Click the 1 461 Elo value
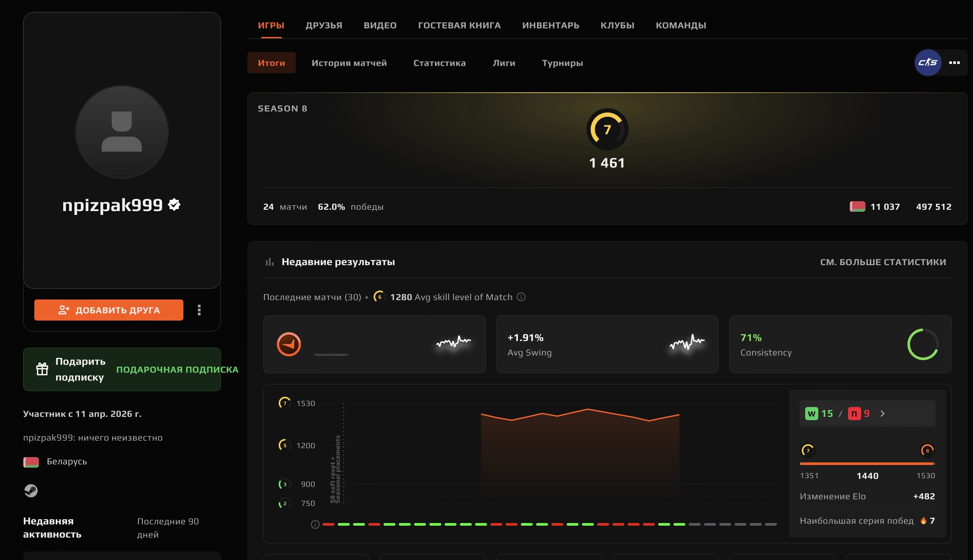The width and height of the screenshot is (973, 560). [x=607, y=163]
